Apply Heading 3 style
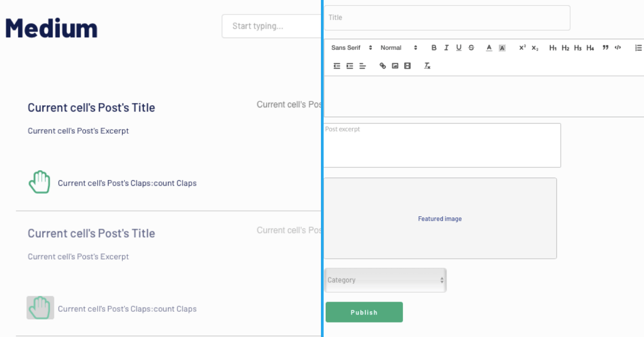The height and width of the screenshot is (337, 644). 578,48
